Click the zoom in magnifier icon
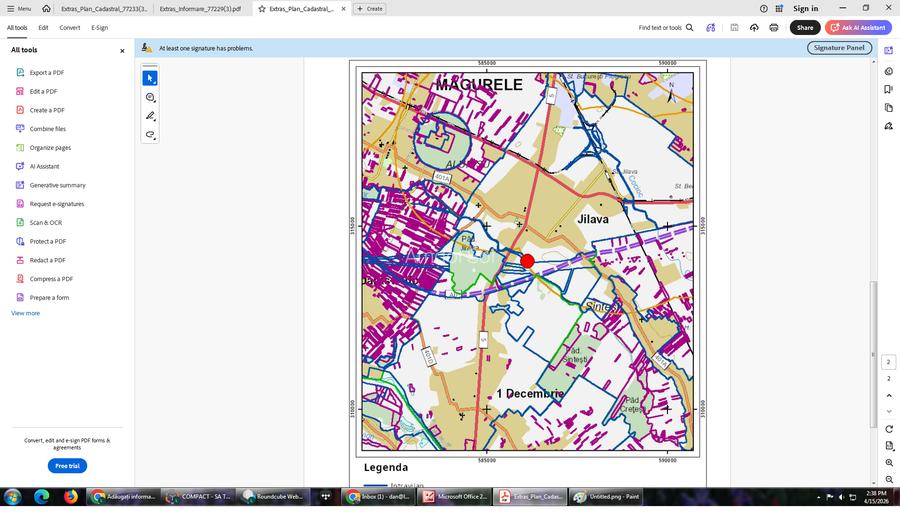900x527 pixels. pos(889,463)
